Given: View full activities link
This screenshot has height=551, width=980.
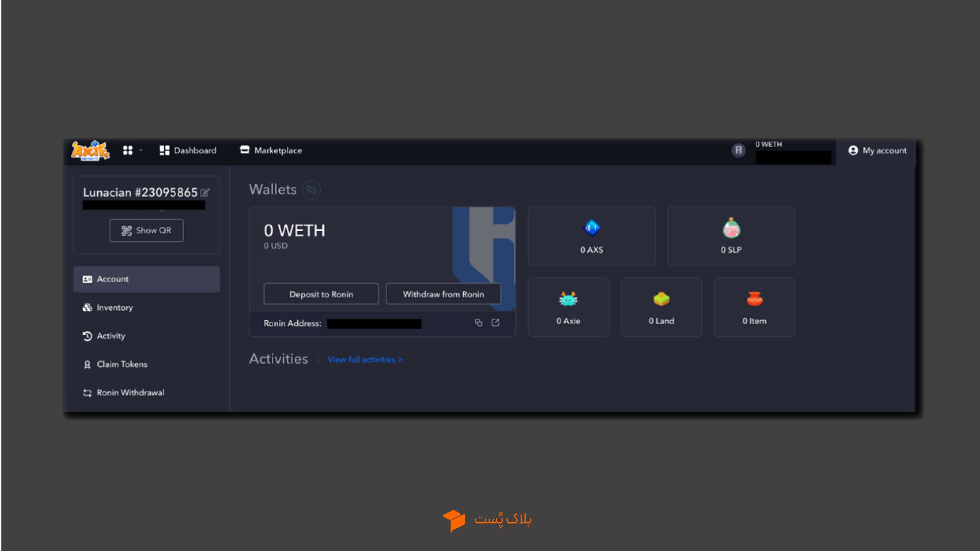Looking at the screenshot, I should 365,360.
